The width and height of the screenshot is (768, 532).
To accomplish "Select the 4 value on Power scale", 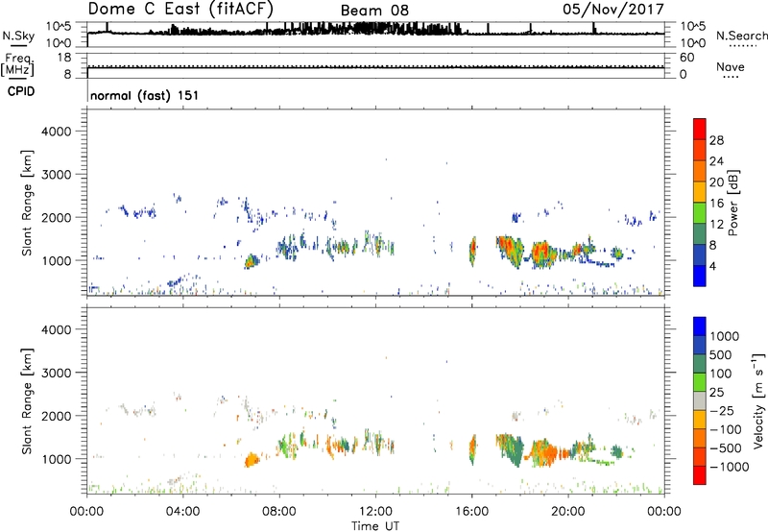I will click(x=712, y=266).
